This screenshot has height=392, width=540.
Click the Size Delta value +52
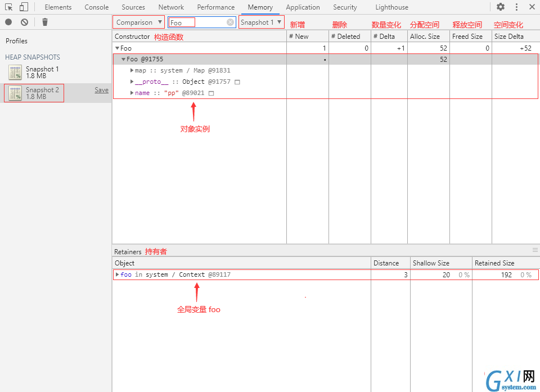(525, 48)
